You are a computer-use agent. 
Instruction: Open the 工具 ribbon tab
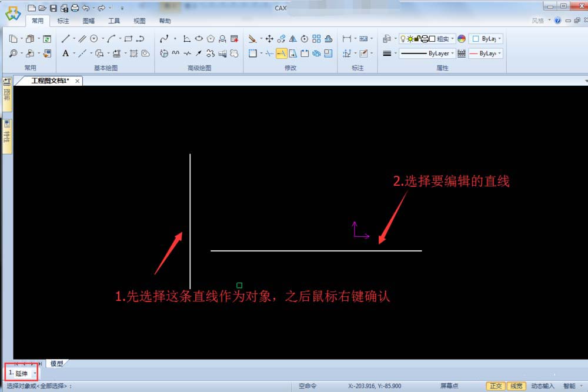(113, 20)
